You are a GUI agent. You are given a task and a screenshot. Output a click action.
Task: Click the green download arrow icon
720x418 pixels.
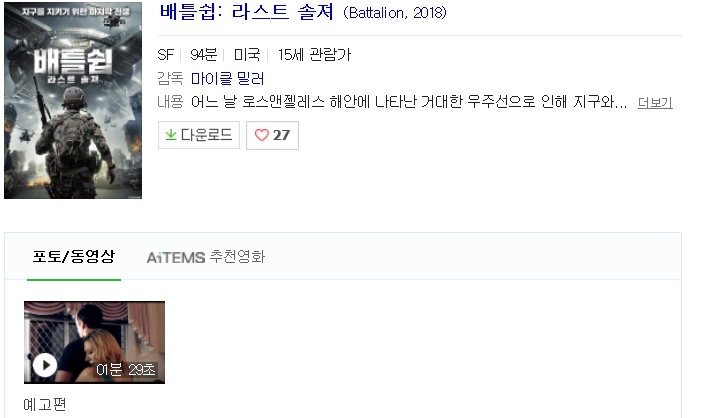171,135
